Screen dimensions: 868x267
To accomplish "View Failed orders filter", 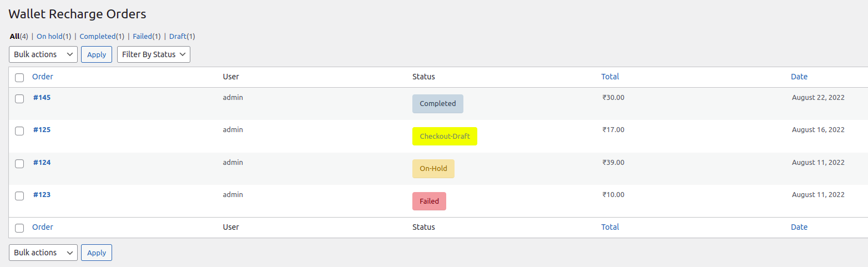I will coord(142,37).
